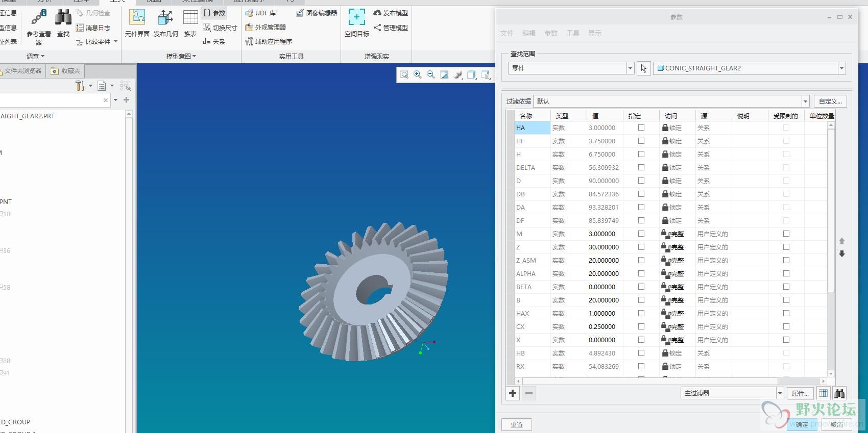Click the zoom out magnifier icon
This screenshot has height=433, width=868.
coord(431,74)
